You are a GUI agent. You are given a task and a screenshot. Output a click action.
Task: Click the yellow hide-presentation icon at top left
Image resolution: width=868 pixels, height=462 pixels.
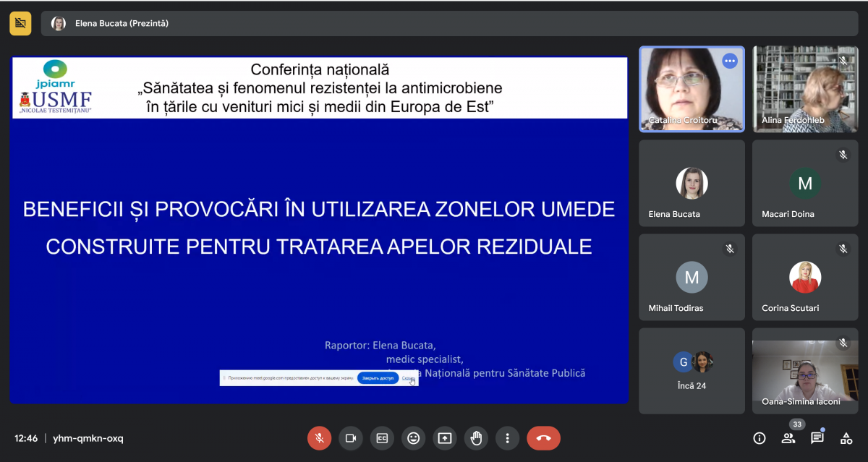pyautogui.click(x=20, y=23)
